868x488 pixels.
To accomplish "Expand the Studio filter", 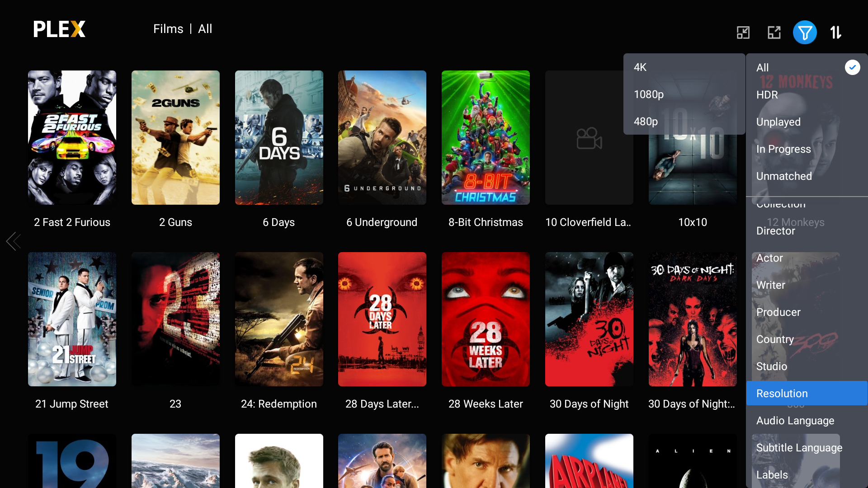I will coord(807,366).
